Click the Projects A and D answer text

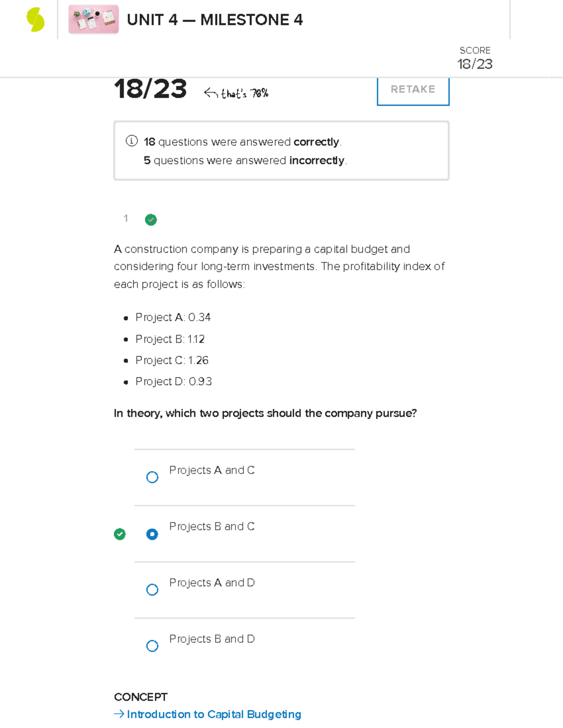click(212, 583)
